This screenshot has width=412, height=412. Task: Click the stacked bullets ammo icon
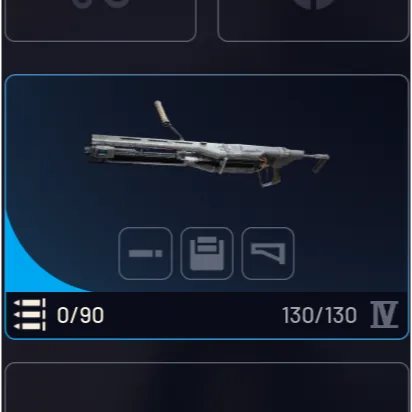click(30, 315)
